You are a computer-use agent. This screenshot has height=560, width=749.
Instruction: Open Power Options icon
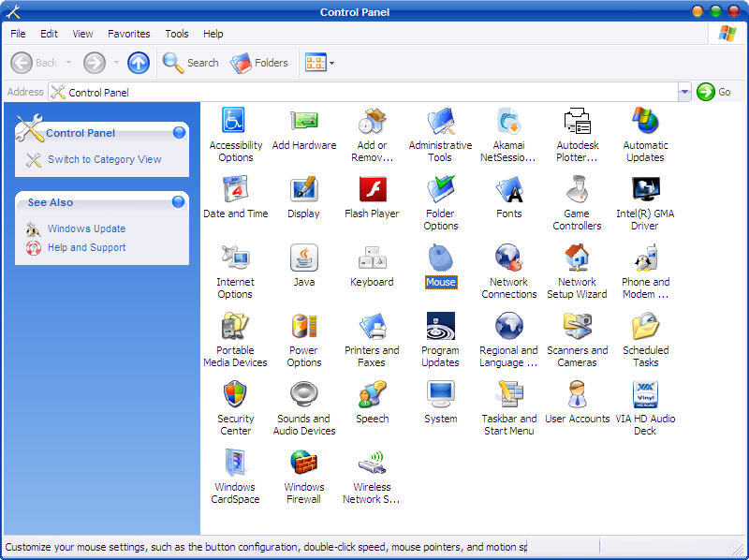(303, 327)
